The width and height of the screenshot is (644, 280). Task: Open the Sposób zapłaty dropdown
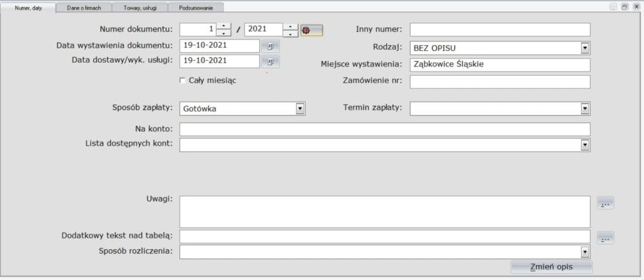300,109
